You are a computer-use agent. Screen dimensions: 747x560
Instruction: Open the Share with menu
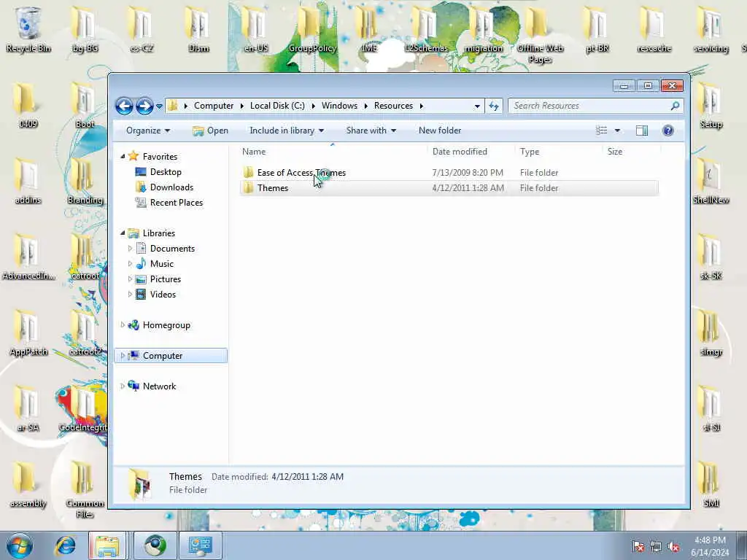point(371,131)
